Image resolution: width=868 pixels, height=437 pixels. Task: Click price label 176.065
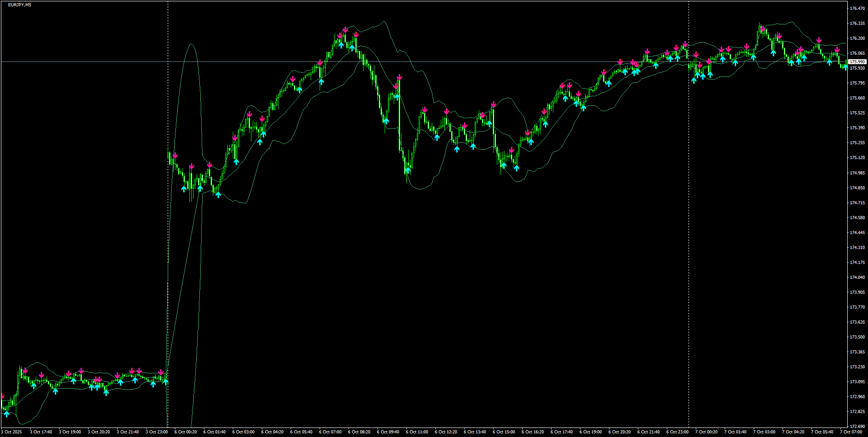click(x=858, y=53)
